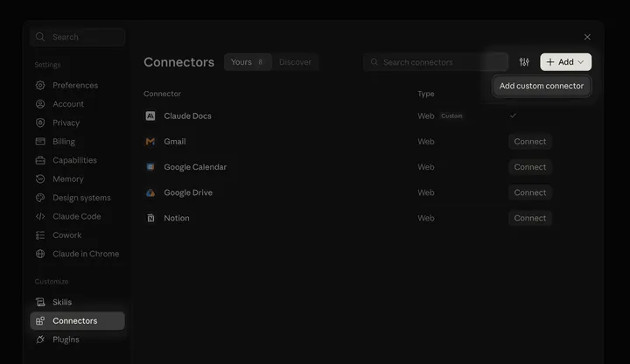The width and height of the screenshot is (630, 364).
Task: Connect the Gmail connector
Action: [530, 142]
